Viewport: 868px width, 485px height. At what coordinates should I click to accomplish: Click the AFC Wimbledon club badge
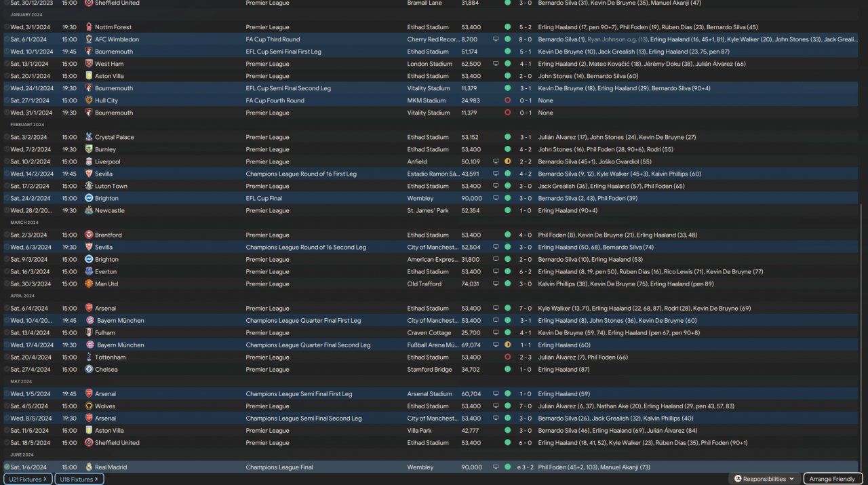click(89, 39)
